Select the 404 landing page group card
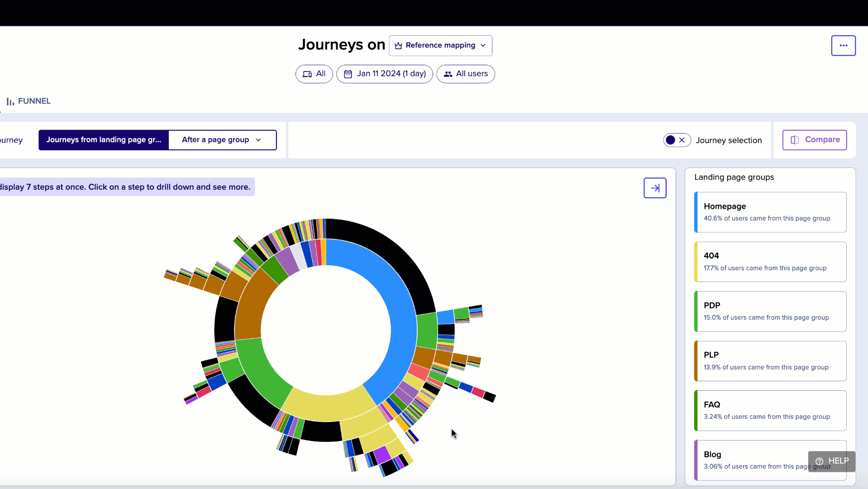This screenshot has height=489, width=868. pos(770,262)
